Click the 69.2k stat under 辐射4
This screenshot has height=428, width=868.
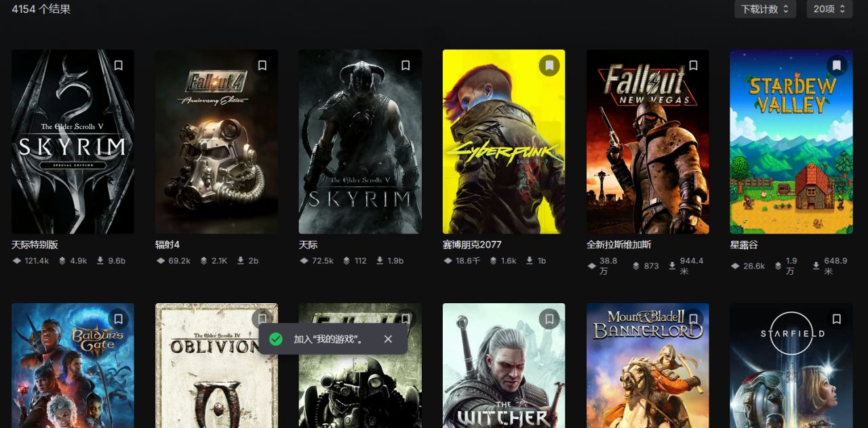coord(179,261)
